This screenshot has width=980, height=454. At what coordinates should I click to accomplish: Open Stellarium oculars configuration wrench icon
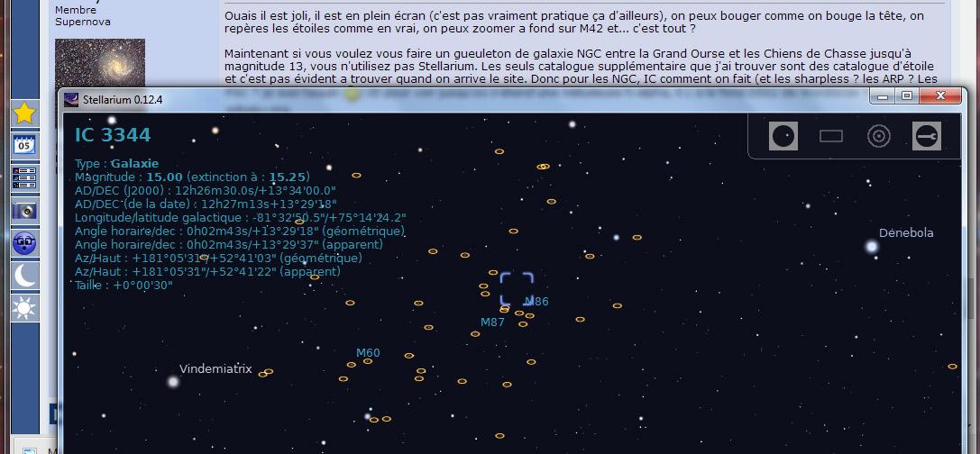(x=927, y=136)
